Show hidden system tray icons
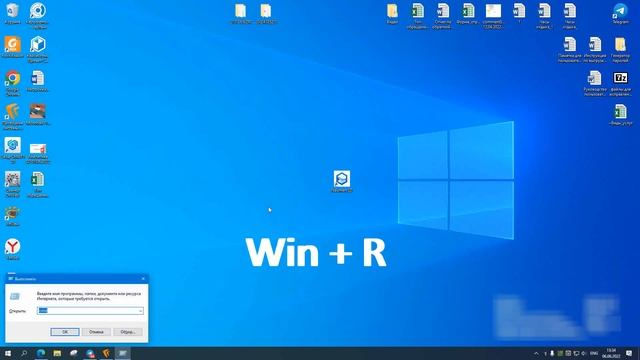Screen dimensions: 640x360 pos(536,353)
